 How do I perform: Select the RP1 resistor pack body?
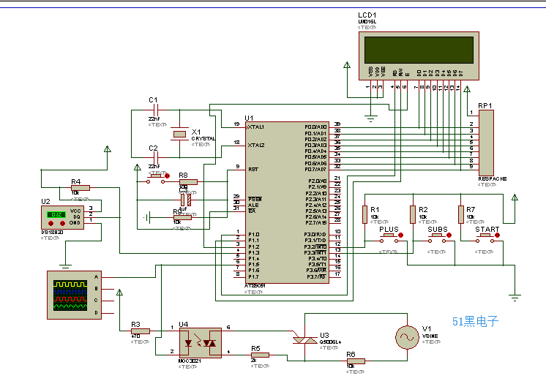pos(486,143)
